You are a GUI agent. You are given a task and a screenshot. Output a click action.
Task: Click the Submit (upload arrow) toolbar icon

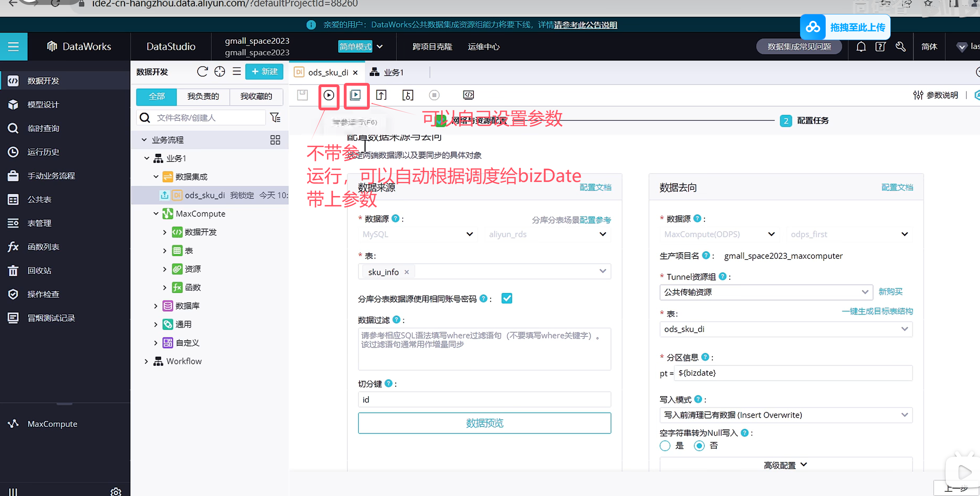click(x=381, y=95)
